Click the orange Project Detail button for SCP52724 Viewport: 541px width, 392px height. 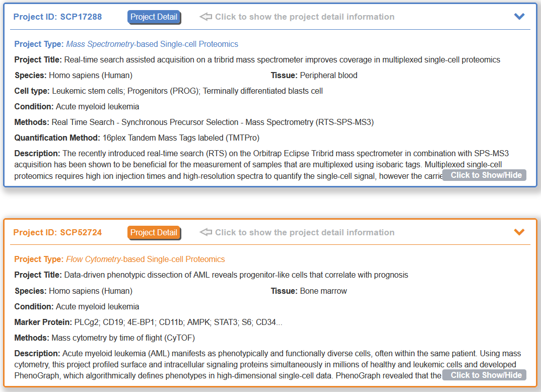click(154, 233)
